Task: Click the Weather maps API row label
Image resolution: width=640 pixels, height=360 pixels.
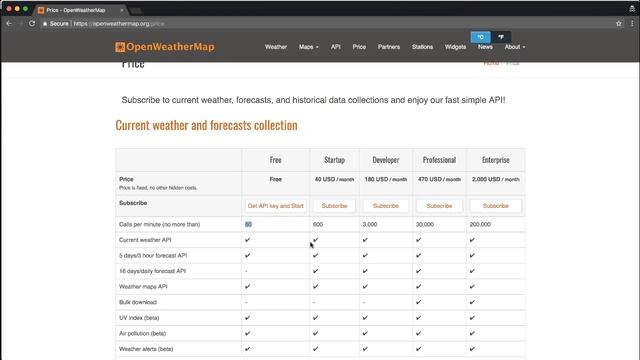Action: coord(143,287)
